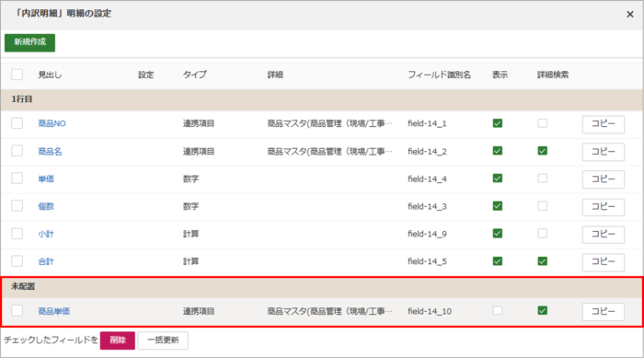This screenshot has height=358, width=644.
Task: Enable 詳細検索 checkbox for 小計
Action: [542, 233]
